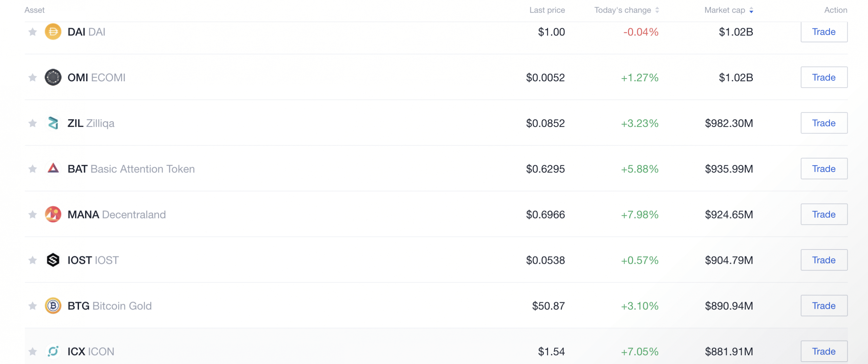Click the Zilliqa ZIL logo icon
The height and width of the screenshot is (364, 868).
pos(53,123)
